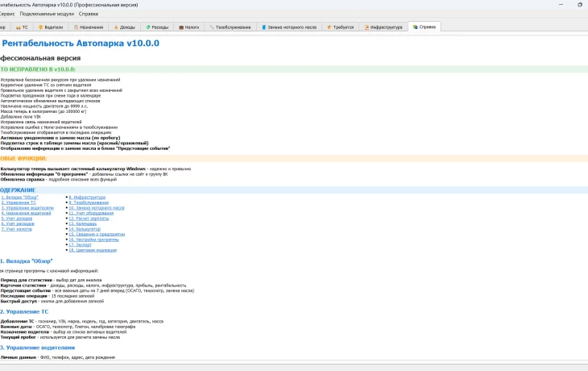Click the Инфраструктура tab icon
Screen dimensions: 588x371
[366, 27]
